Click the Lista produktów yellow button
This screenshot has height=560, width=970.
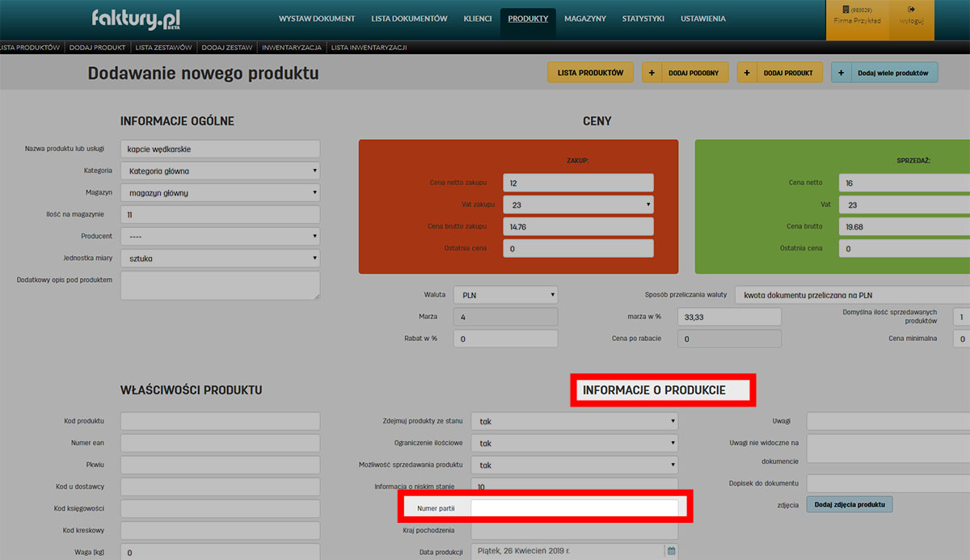point(590,73)
